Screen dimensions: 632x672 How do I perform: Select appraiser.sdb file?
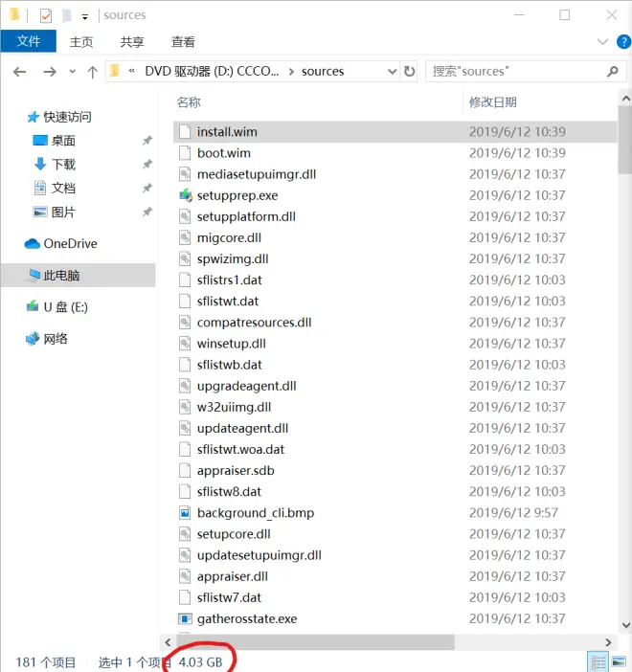236,470
